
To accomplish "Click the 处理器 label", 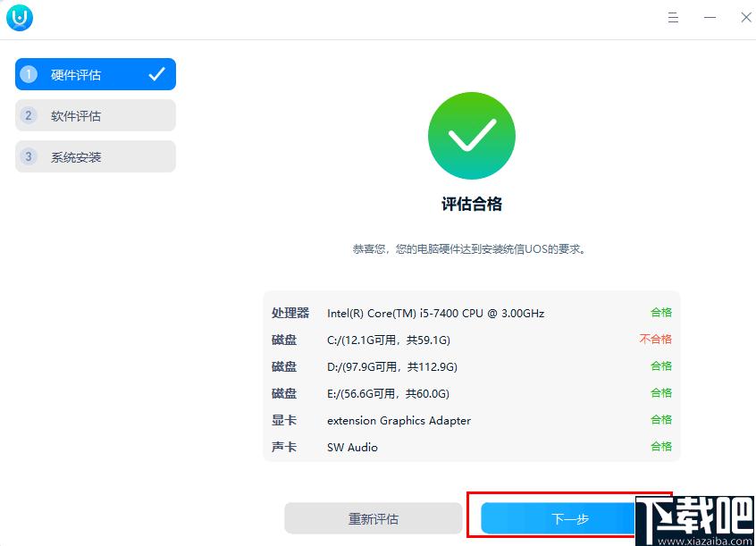I will (290, 313).
